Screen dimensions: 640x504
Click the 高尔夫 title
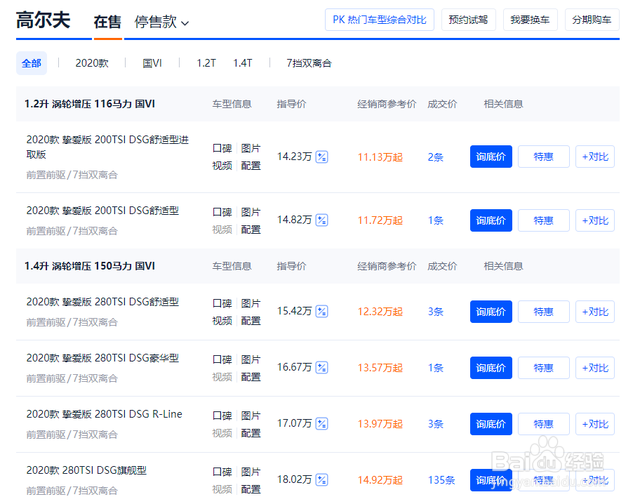pos(43,20)
